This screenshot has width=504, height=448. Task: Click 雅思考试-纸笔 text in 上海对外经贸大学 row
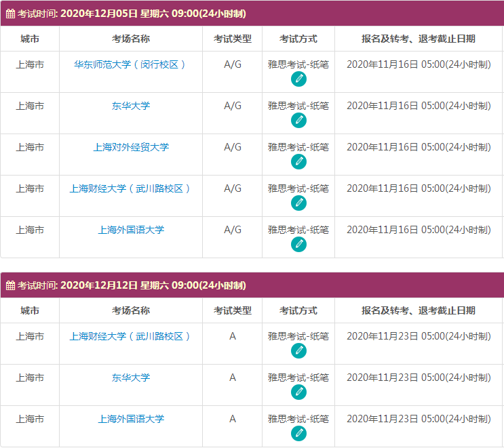(298, 147)
